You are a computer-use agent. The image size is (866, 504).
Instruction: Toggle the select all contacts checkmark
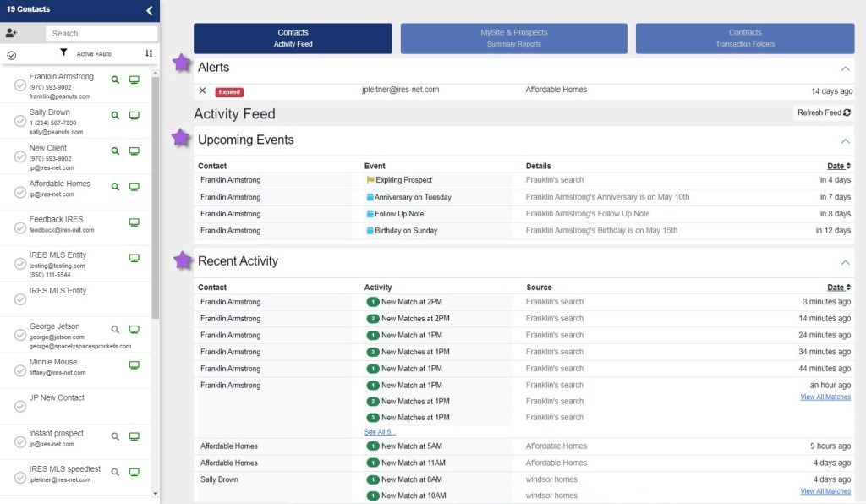click(12, 55)
